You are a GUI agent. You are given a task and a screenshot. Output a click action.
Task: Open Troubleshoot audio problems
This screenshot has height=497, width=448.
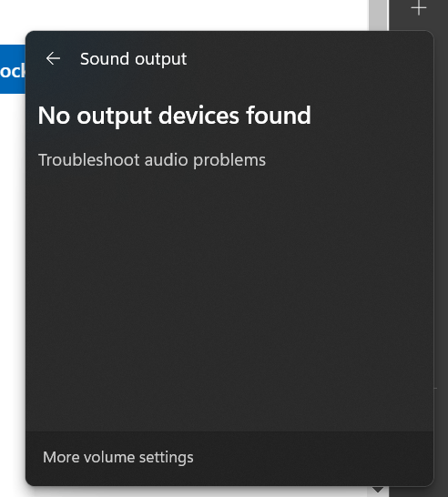pos(152,159)
